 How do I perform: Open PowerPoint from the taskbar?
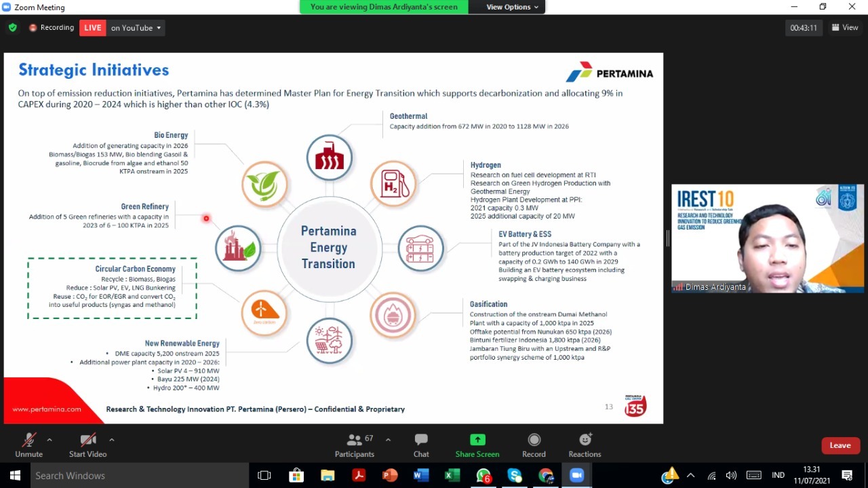coord(390,476)
